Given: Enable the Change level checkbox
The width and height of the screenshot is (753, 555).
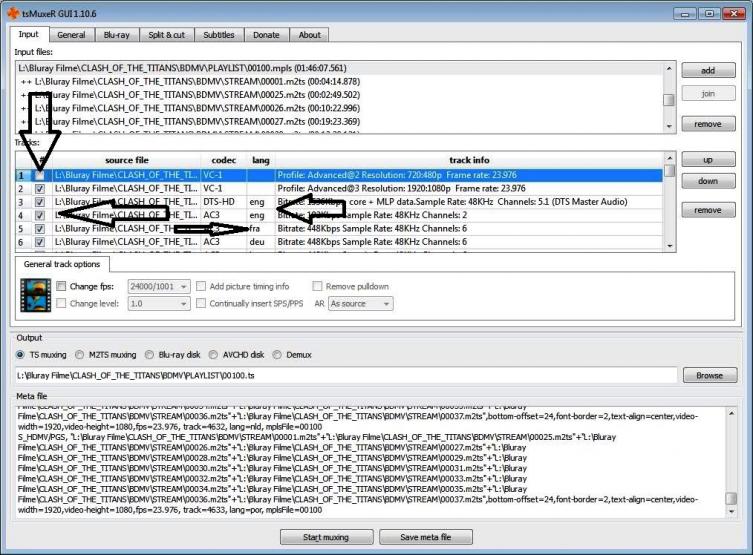Looking at the screenshot, I should 61,303.
